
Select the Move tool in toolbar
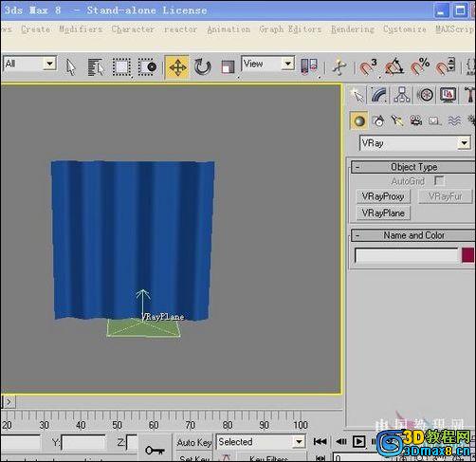[177, 67]
